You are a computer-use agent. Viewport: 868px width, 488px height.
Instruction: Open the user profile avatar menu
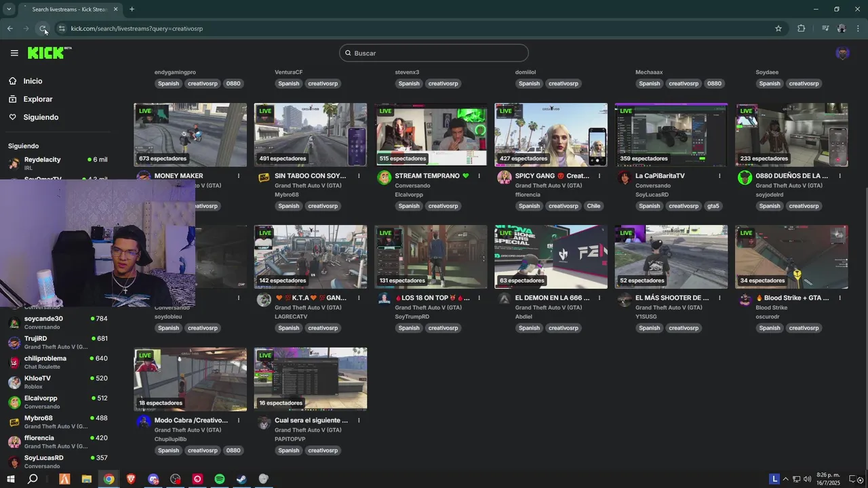(x=842, y=53)
